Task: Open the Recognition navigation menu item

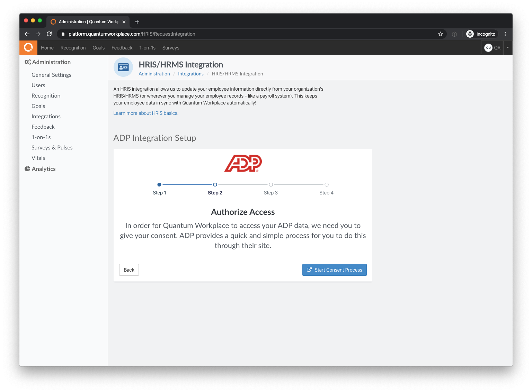Action: tap(73, 48)
